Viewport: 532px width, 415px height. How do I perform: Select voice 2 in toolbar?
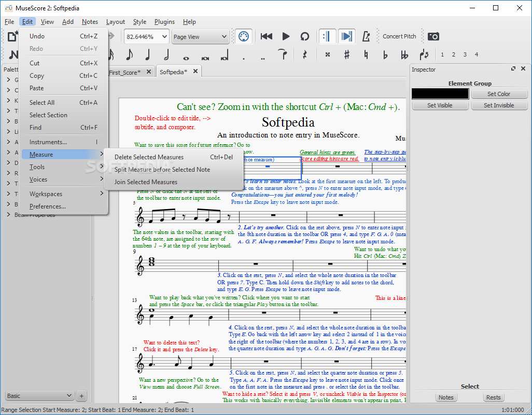point(454,54)
